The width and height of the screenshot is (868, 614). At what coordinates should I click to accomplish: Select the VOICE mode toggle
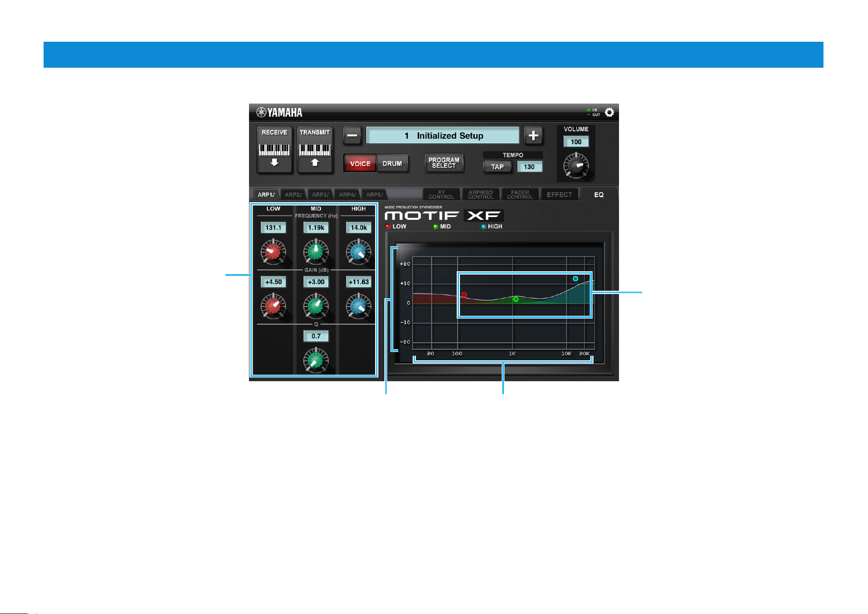[360, 163]
